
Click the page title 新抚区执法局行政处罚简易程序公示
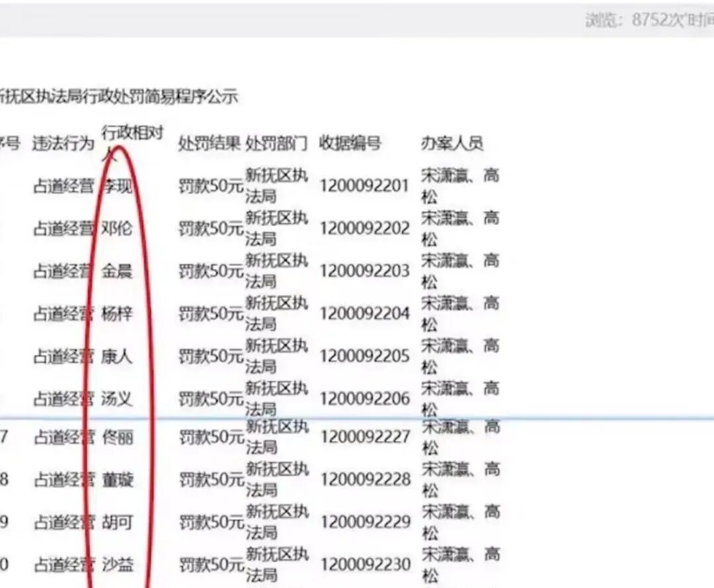coord(119,97)
